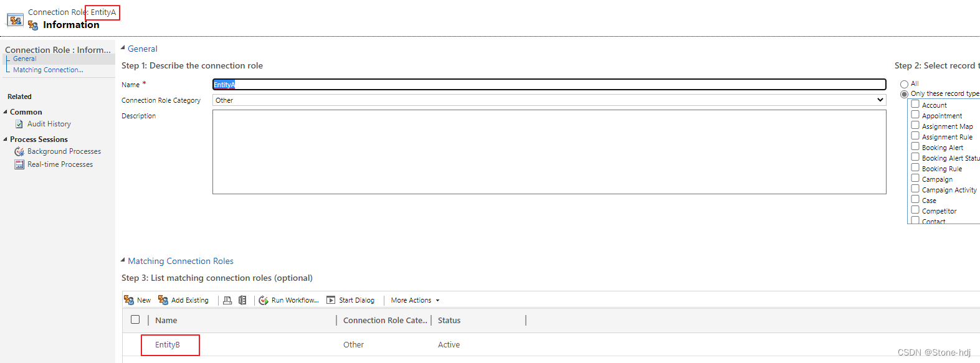Click the Start Dialog icon
Screen dimensions: 980x363
pos(331,300)
